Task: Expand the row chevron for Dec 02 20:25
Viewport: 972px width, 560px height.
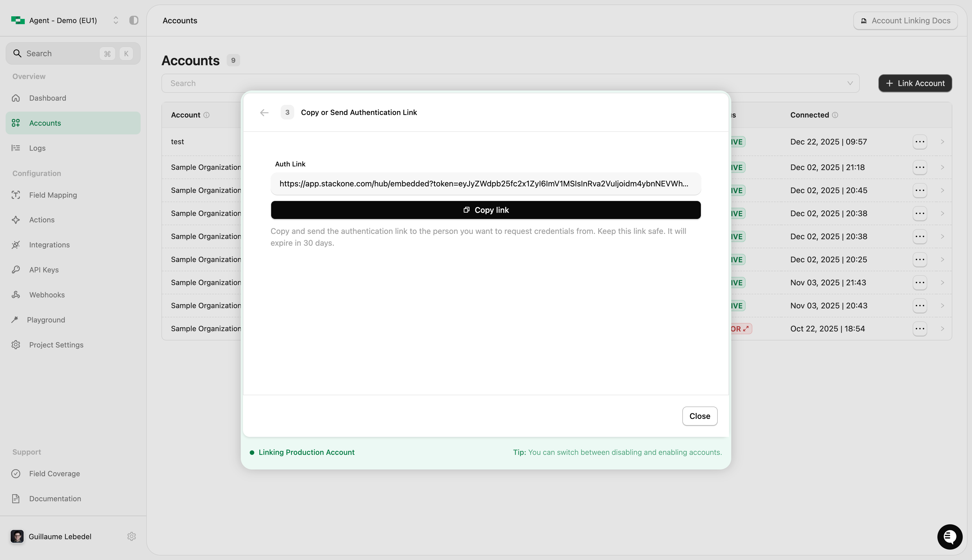Action: pos(942,259)
